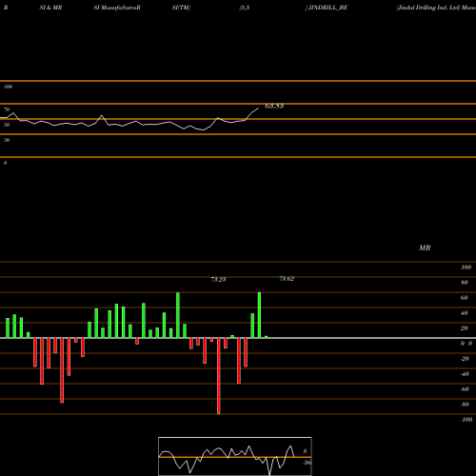Viewport: 476px width, 476px height.
Task: Click the -56 label in the mini chart
Action: pos(307,463)
